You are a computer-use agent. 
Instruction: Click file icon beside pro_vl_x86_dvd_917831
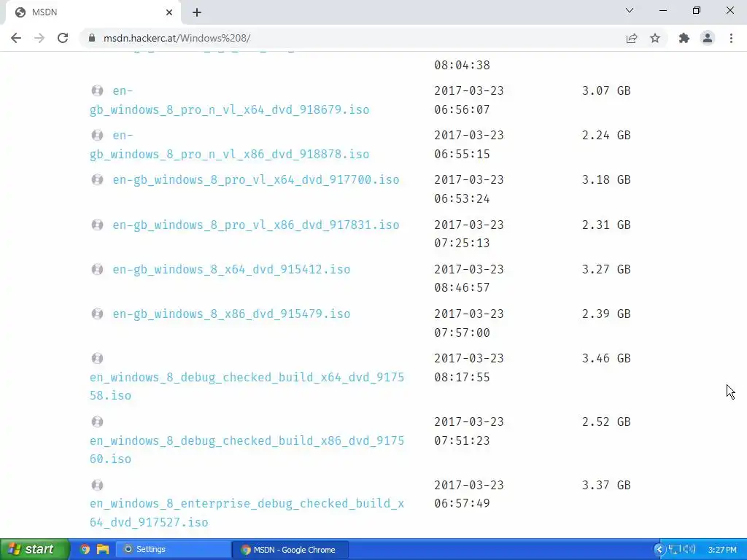pos(97,225)
